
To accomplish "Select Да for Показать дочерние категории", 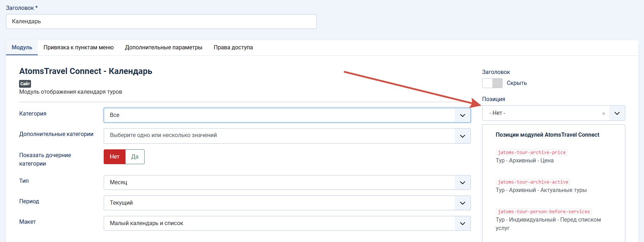I will pyautogui.click(x=135, y=157).
